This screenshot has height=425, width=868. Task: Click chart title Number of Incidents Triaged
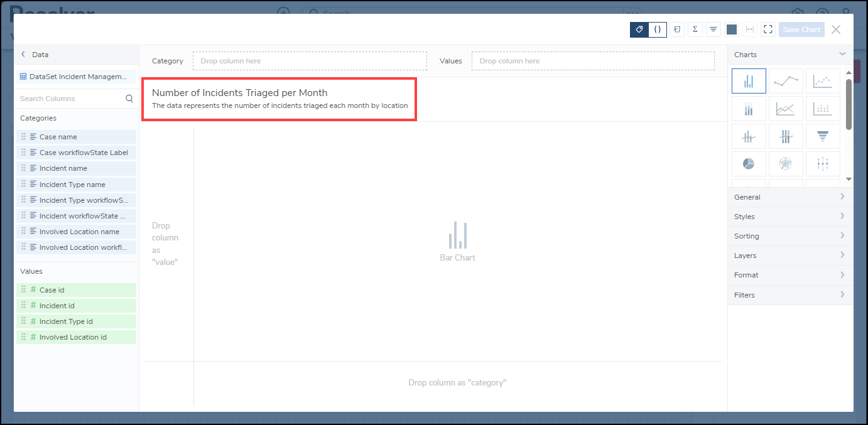(x=239, y=93)
